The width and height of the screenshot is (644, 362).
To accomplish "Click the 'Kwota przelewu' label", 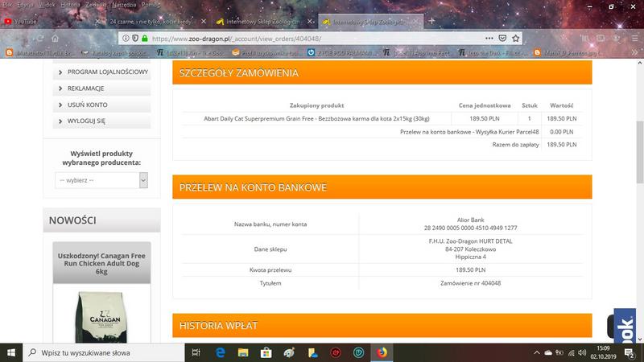I will 270,270.
